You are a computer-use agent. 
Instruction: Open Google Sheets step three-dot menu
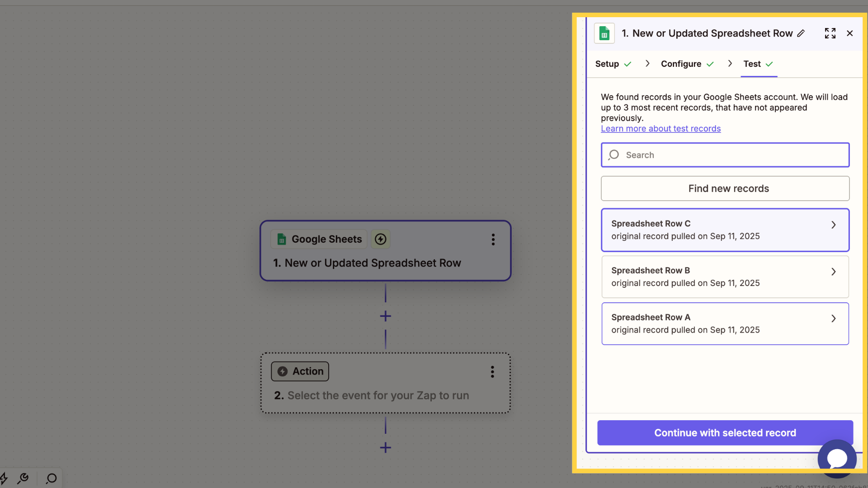(x=493, y=239)
